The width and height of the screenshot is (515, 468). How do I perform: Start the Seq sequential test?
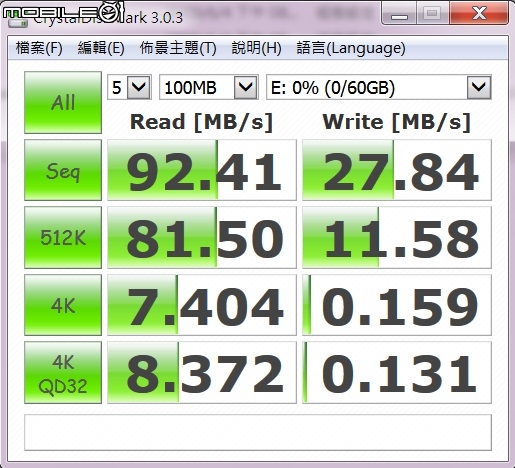[63, 170]
